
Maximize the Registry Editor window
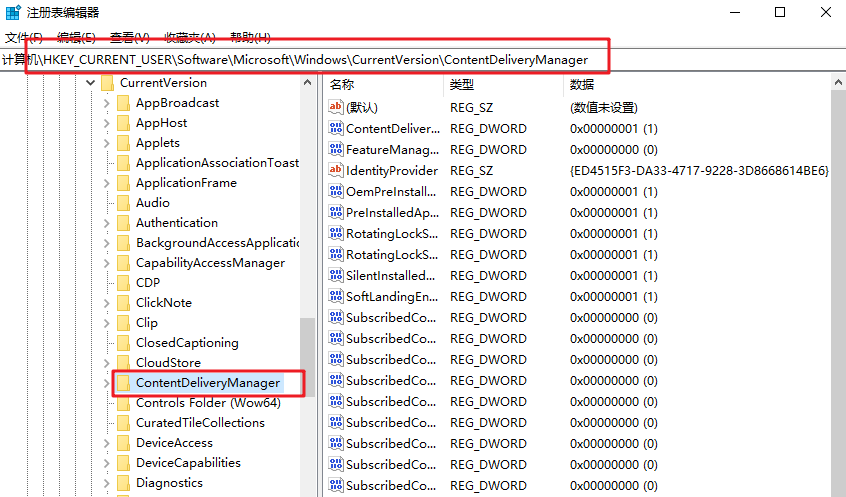pyautogui.click(x=780, y=12)
